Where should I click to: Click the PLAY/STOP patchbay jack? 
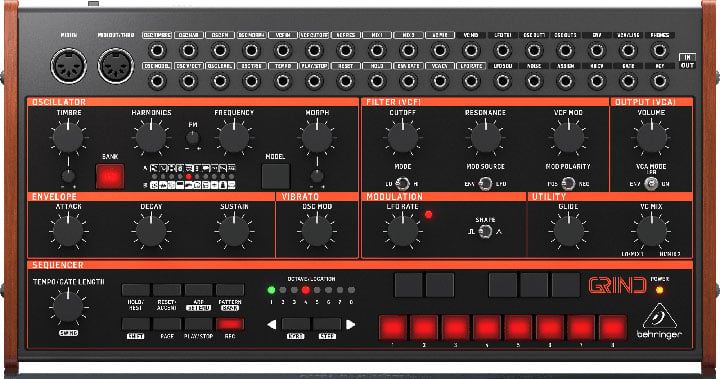(314, 81)
